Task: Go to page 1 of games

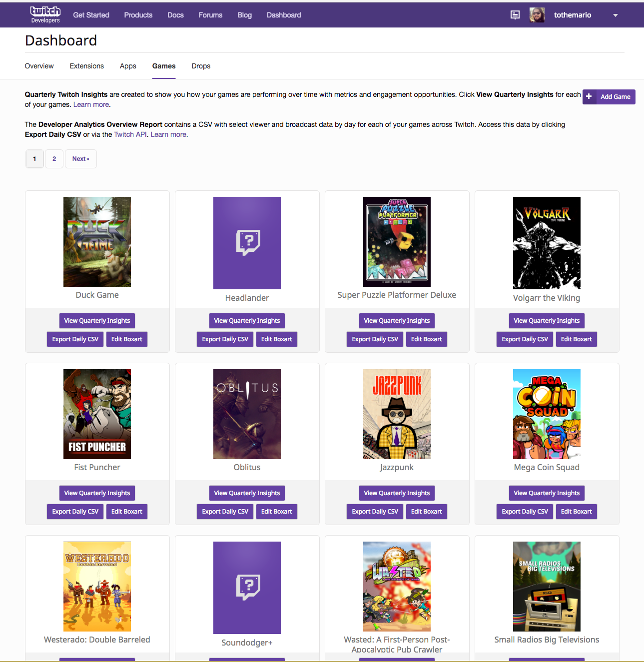Action: click(x=34, y=159)
